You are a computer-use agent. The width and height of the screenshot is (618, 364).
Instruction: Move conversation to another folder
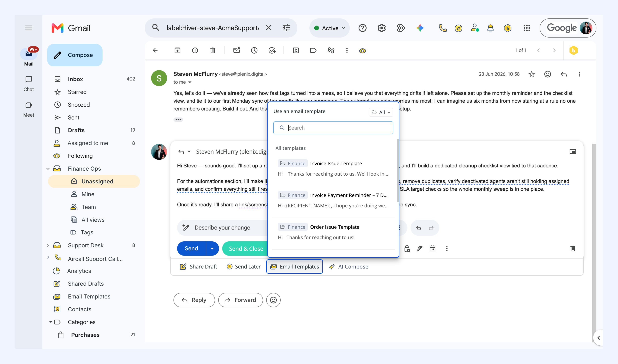[296, 50]
